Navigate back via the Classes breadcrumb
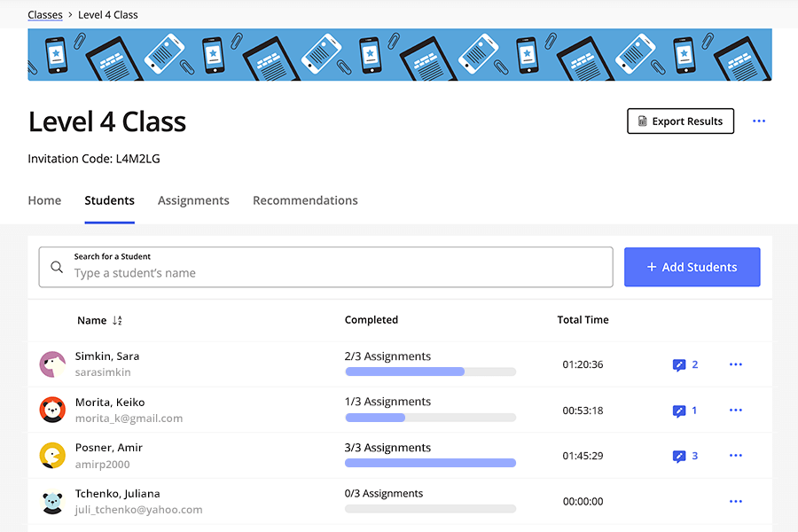The width and height of the screenshot is (798, 532). pyautogui.click(x=45, y=14)
